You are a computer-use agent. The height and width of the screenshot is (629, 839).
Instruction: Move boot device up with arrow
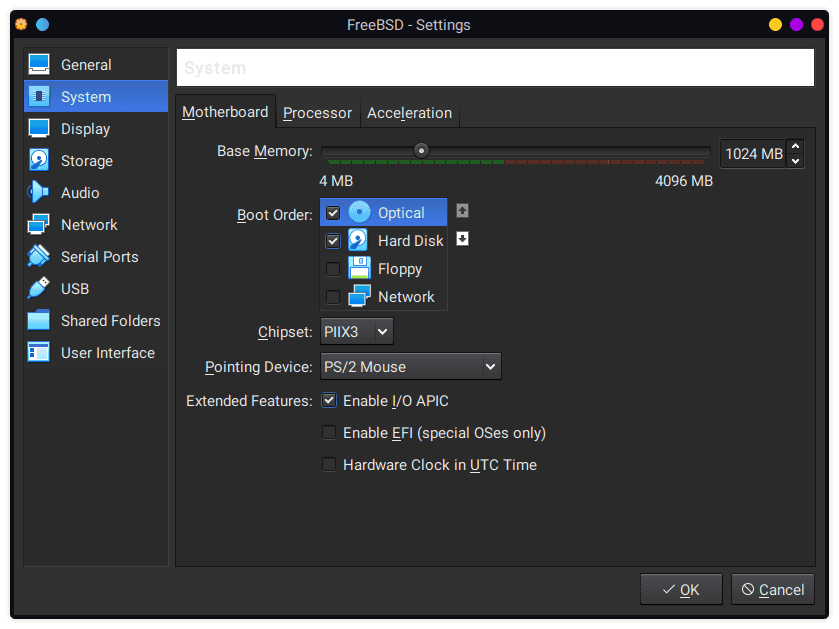click(x=462, y=211)
